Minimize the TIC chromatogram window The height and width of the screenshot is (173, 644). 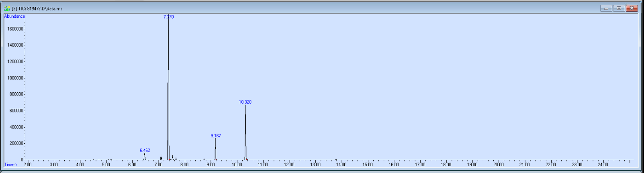(606, 8)
